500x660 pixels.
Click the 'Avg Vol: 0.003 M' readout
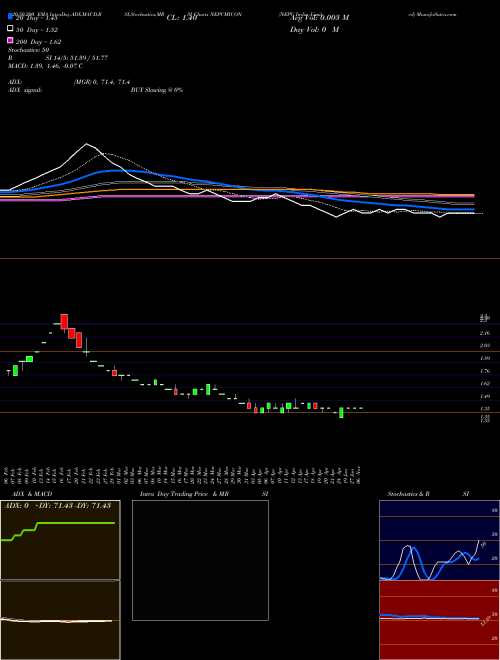point(319,18)
